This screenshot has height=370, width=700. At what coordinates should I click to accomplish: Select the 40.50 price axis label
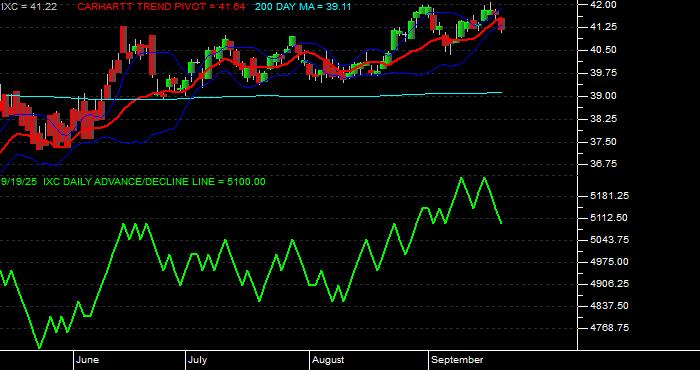point(603,50)
